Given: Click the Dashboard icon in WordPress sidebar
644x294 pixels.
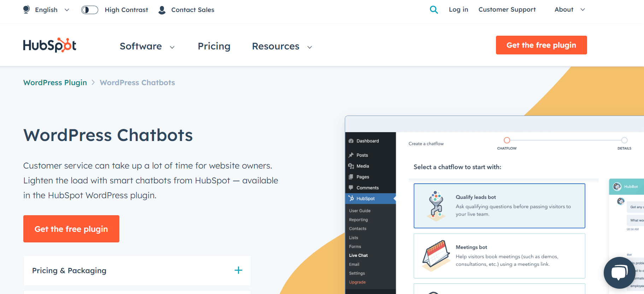Looking at the screenshot, I should (351, 141).
